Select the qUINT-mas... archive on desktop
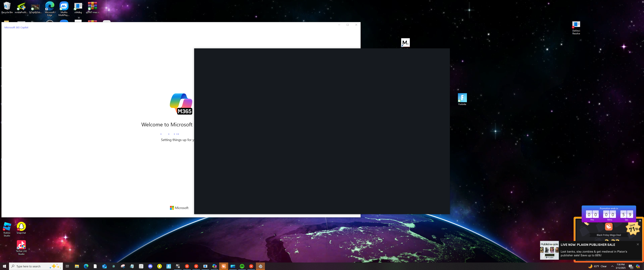Viewport: 644px width, 270px height. click(92, 8)
